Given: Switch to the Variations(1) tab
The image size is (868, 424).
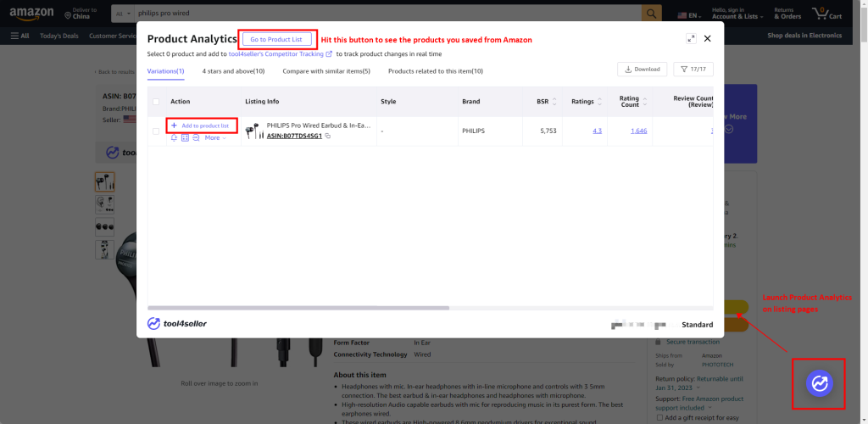Looking at the screenshot, I should [x=165, y=71].
